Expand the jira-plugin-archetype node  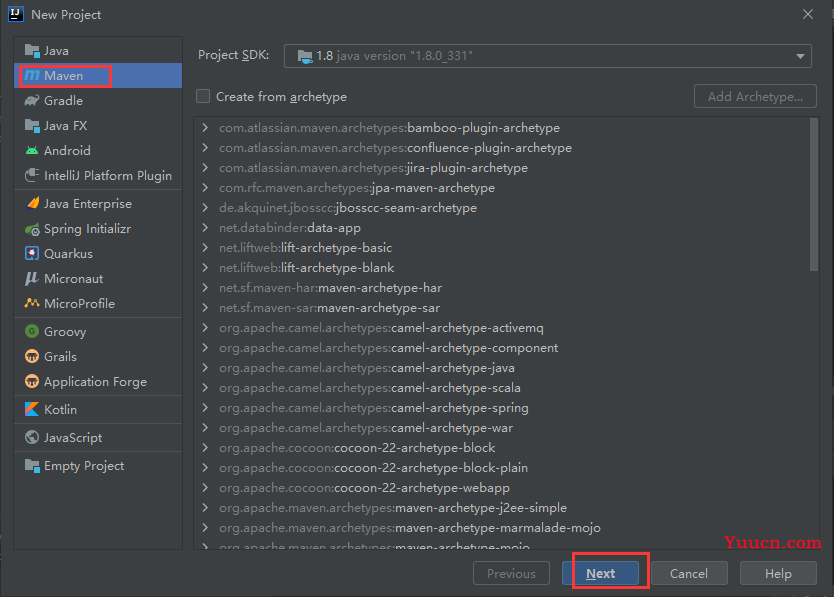205,168
